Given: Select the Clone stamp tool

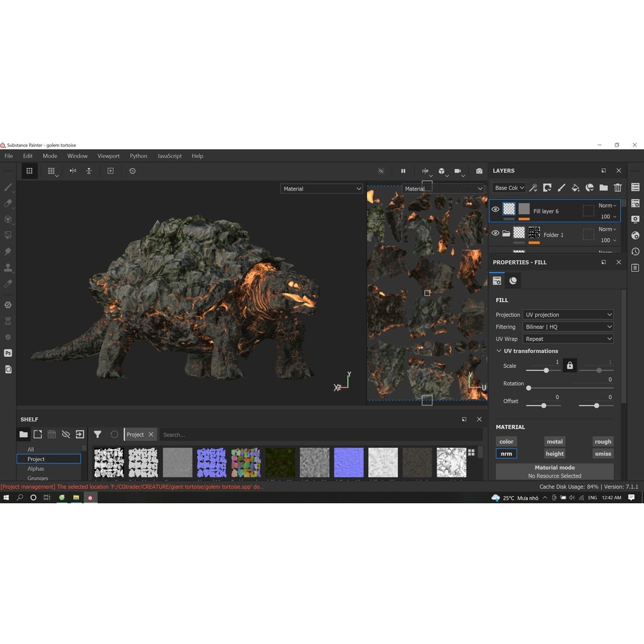Looking at the screenshot, I should tap(8, 268).
